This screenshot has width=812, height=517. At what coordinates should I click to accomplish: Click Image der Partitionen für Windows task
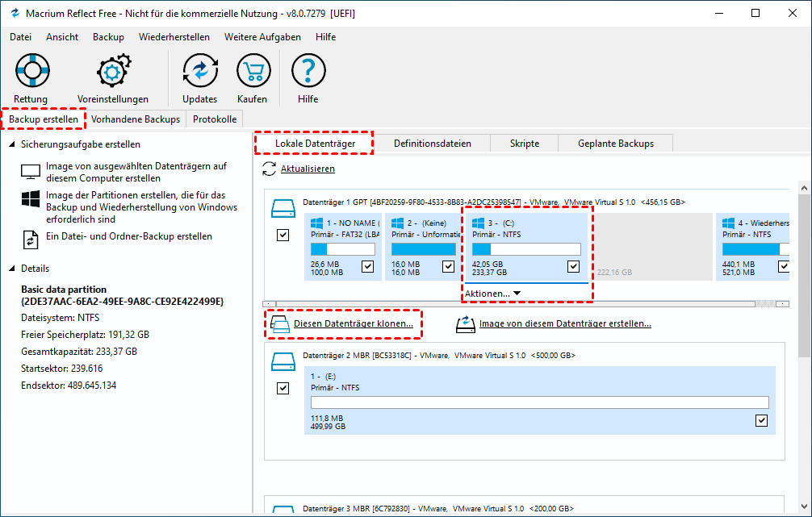[x=141, y=207]
